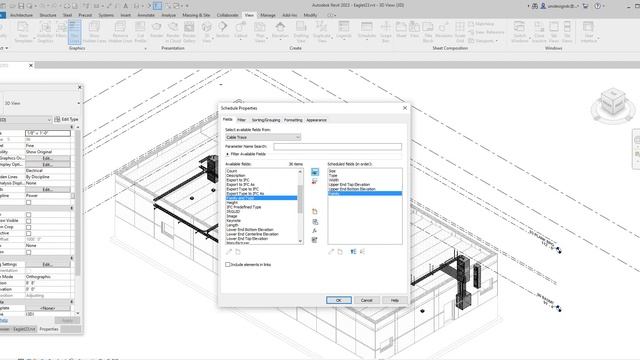Toggle Include elements in links checkbox

tap(228, 264)
